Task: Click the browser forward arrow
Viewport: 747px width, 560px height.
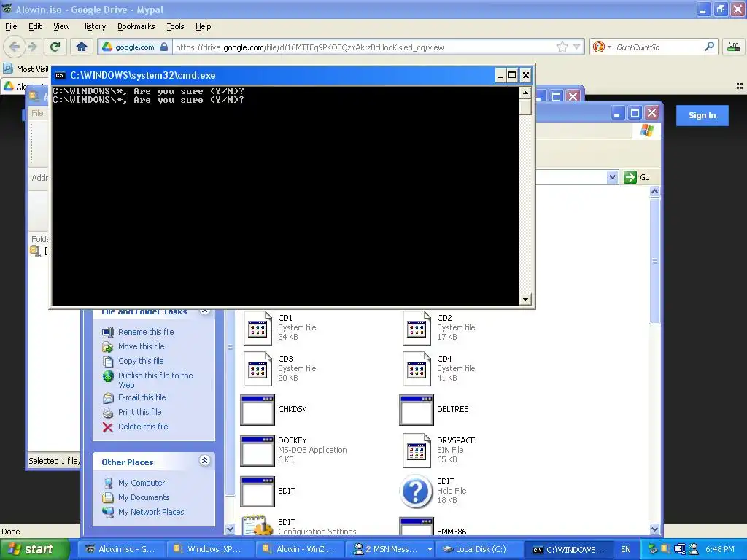Action: [x=32, y=47]
